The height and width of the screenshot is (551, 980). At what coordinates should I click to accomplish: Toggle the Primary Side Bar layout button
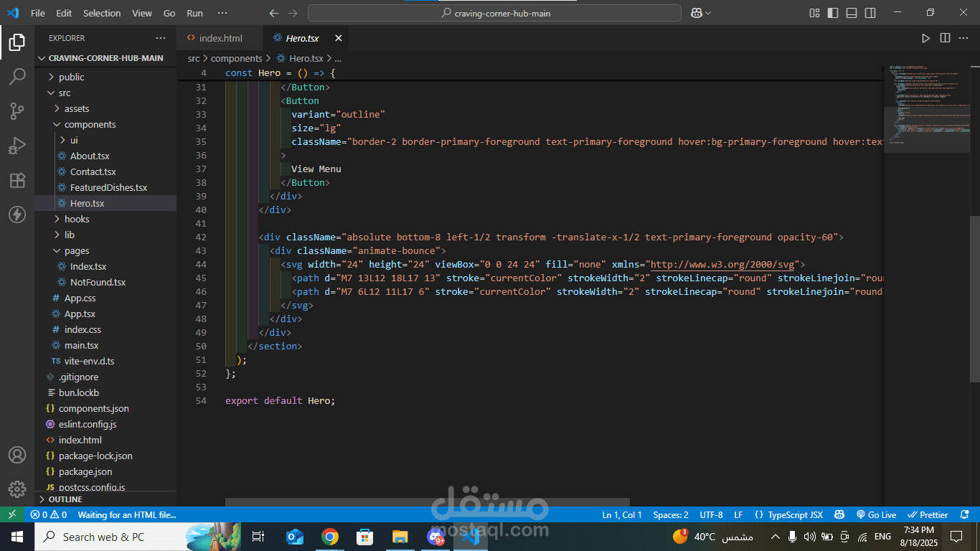tap(833, 13)
